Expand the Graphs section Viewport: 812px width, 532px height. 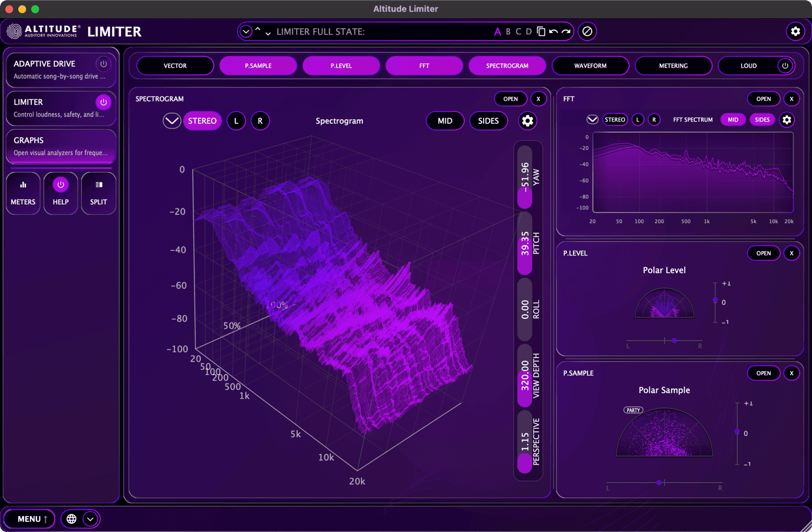coord(61,146)
